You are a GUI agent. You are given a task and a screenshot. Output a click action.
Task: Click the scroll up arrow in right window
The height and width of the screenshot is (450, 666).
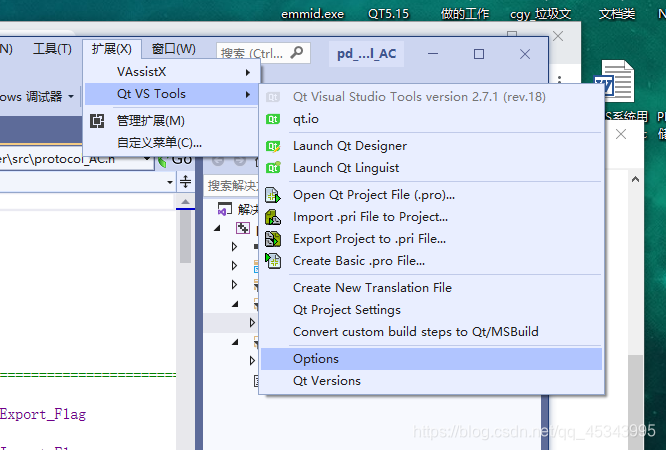click(x=635, y=179)
